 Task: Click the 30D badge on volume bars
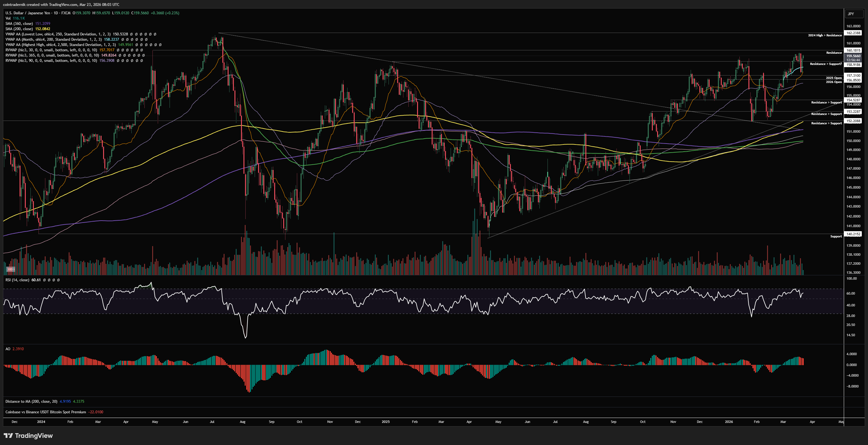pos(10,269)
